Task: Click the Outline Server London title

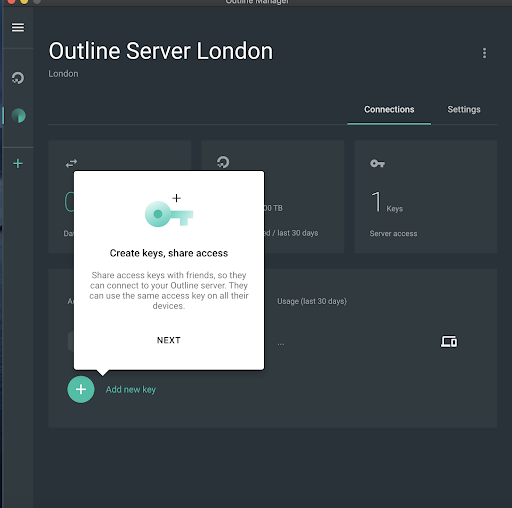Action: [x=161, y=51]
